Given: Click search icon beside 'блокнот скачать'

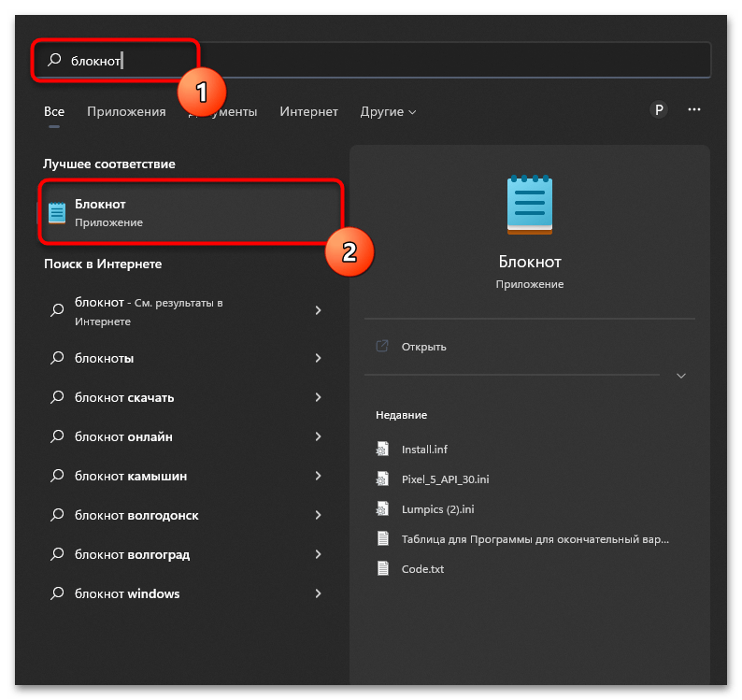Looking at the screenshot, I should pos(57,397).
